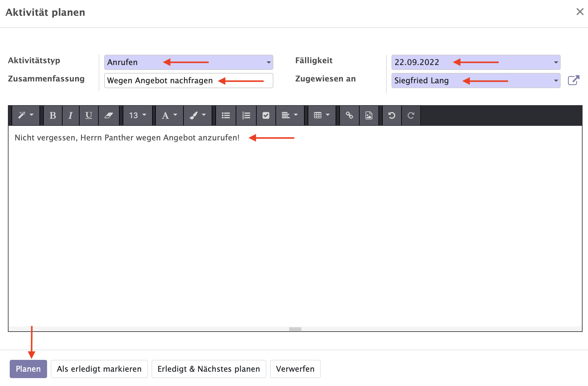Expand the Zugewiesen an dropdown arrow
Image resolution: width=588 pixels, height=386 pixels.
click(556, 81)
